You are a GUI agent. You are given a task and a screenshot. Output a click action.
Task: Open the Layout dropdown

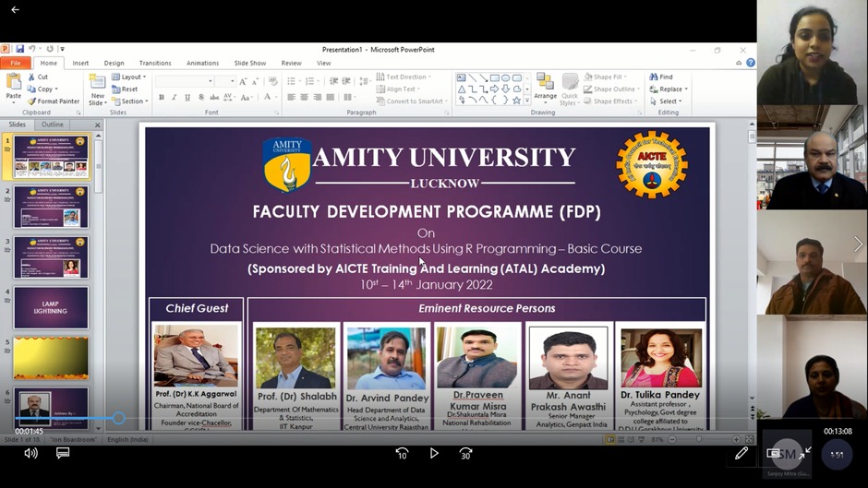(x=129, y=77)
